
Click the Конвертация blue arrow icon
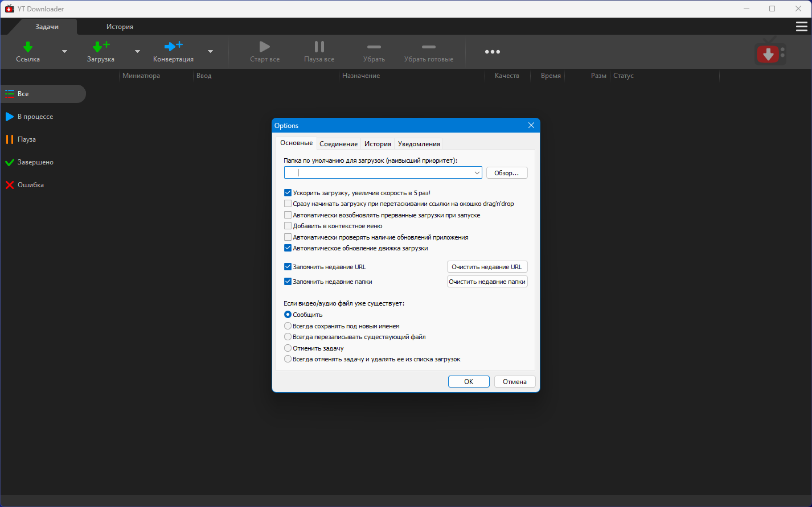click(173, 47)
